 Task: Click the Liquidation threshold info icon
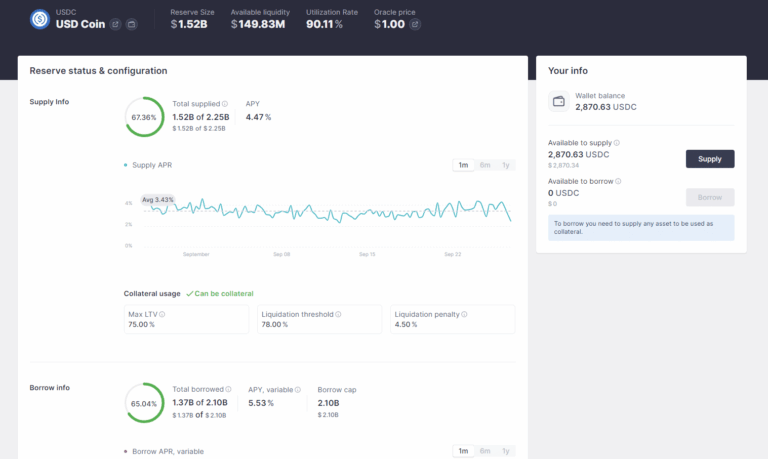338,314
